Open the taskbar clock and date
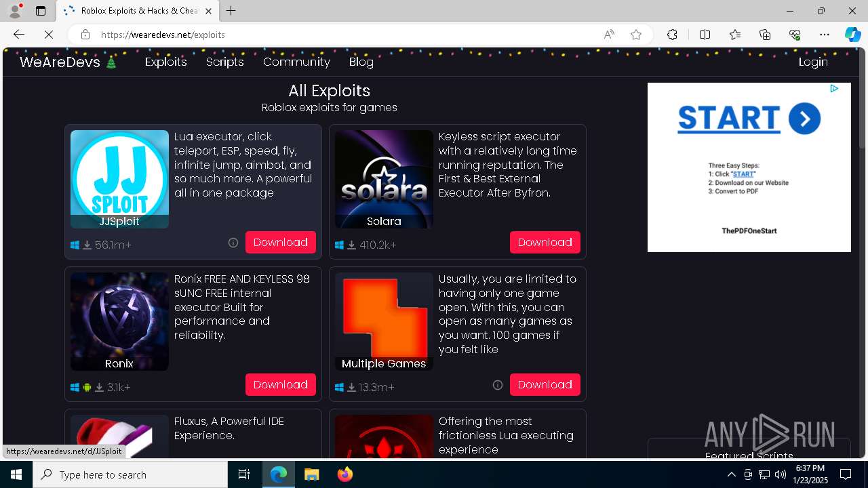Screen dimensions: 868x488 [x=810, y=474]
